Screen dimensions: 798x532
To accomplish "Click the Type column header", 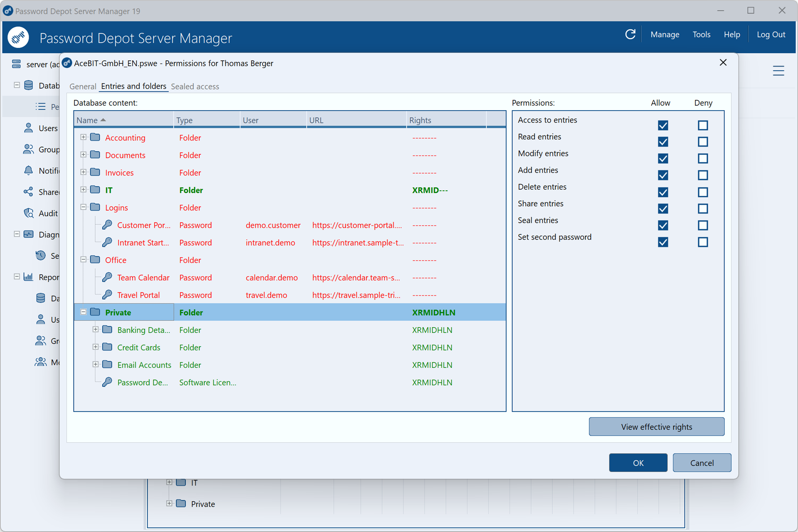I will pyautogui.click(x=207, y=120).
